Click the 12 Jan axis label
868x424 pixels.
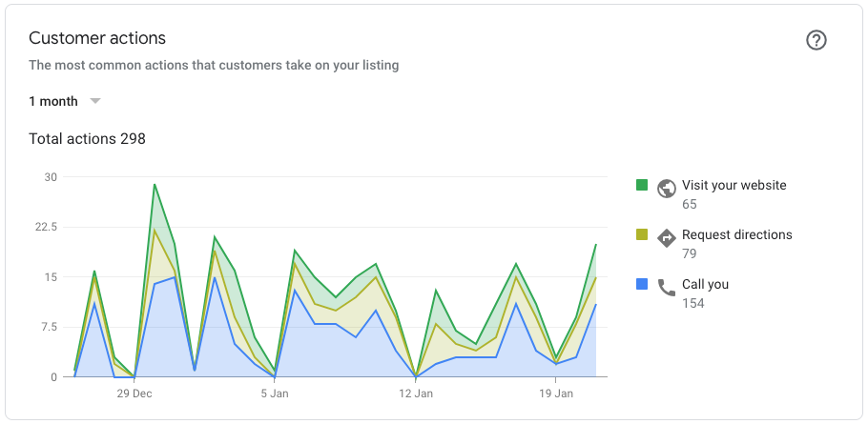416,394
